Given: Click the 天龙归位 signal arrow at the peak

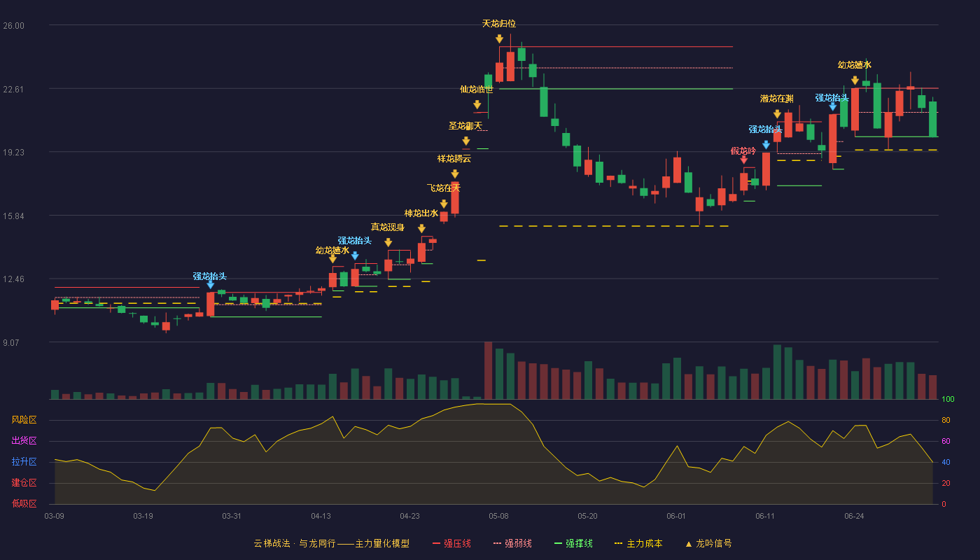Looking at the screenshot, I should (x=499, y=39).
